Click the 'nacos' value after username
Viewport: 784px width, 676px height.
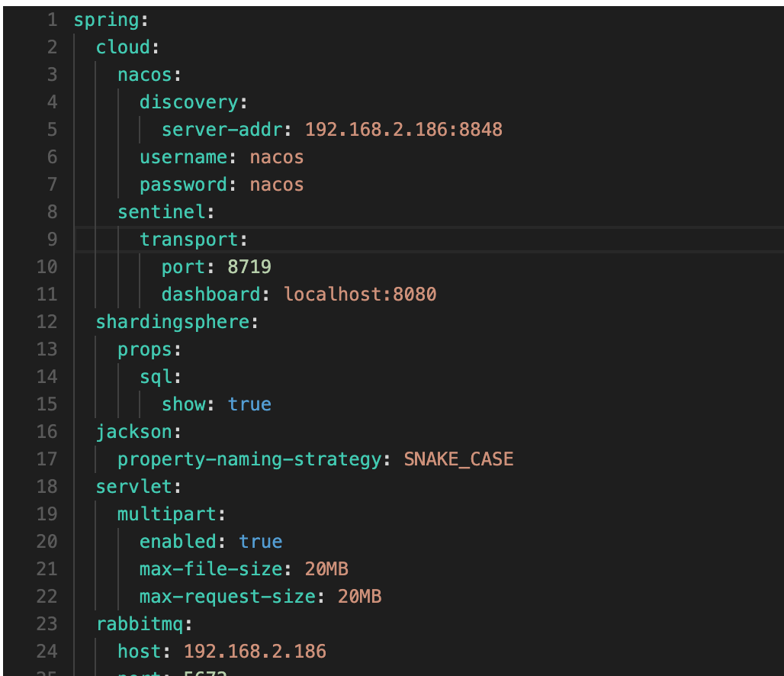[277, 158]
